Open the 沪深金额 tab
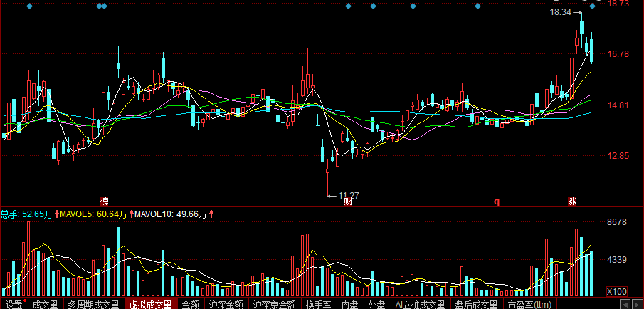 [x=226, y=305]
